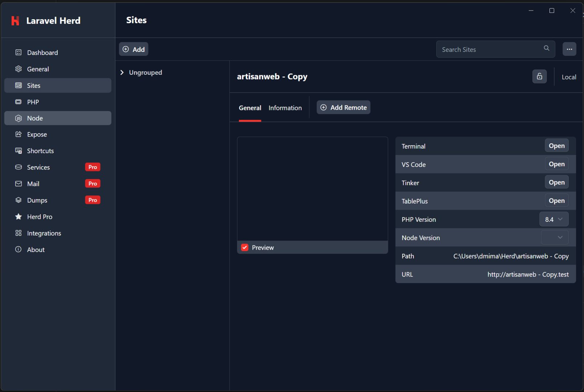Click the Dumps layers icon
This screenshot has width=584, height=392.
coord(19,200)
